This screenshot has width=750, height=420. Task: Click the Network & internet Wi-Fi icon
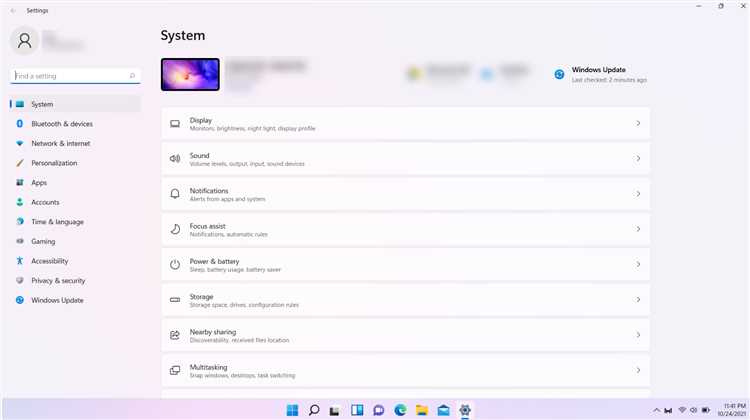point(20,144)
